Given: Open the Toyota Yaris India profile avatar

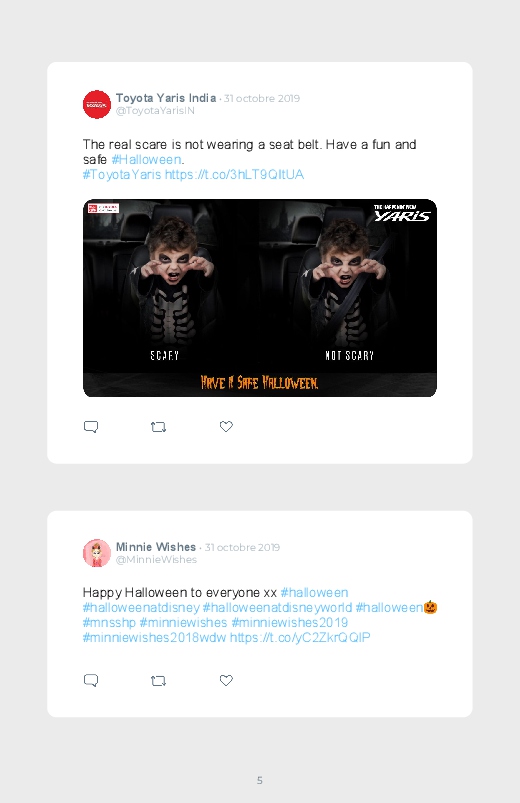Looking at the screenshot, I should pos(97,104).
